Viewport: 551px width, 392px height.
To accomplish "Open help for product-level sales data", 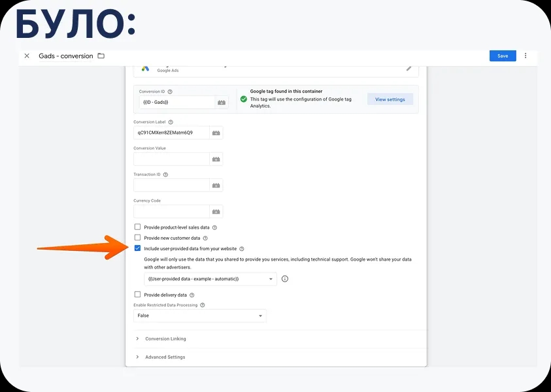I will pos(214,227).
